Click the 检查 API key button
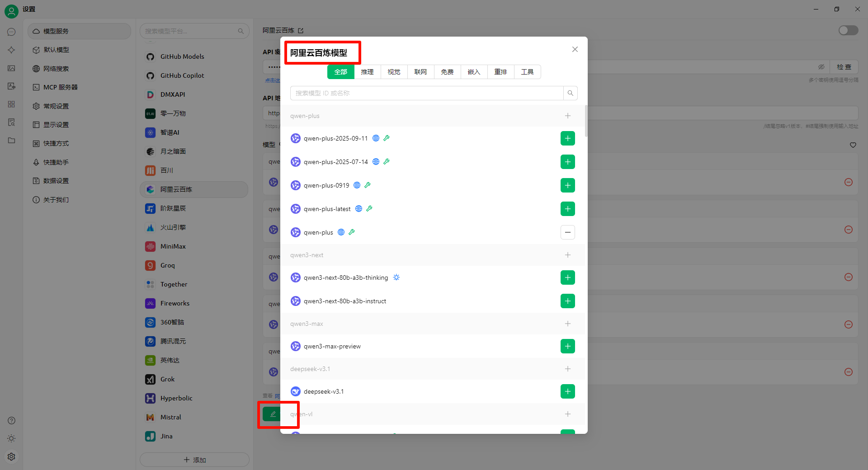Viewport: 868px width, 470px height. point(844,67)
